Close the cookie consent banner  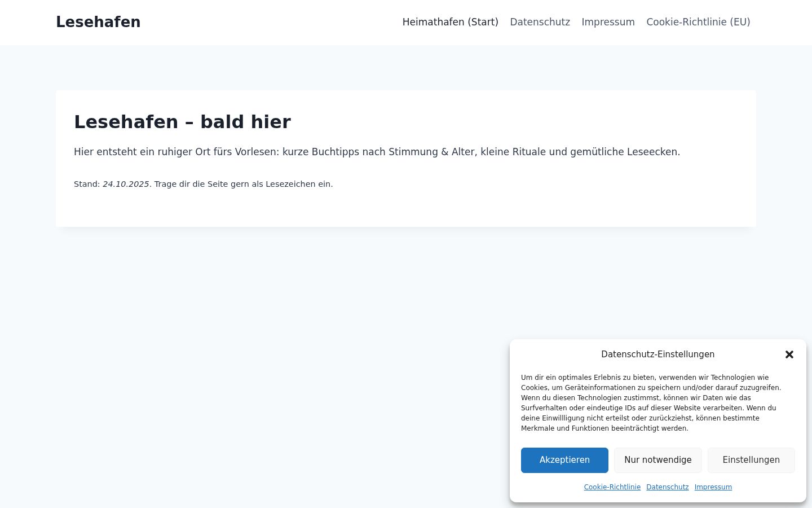[789, 354]
